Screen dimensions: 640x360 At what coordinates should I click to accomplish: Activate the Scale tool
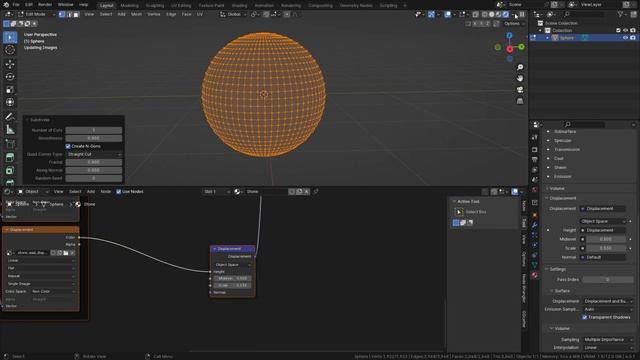10,89
